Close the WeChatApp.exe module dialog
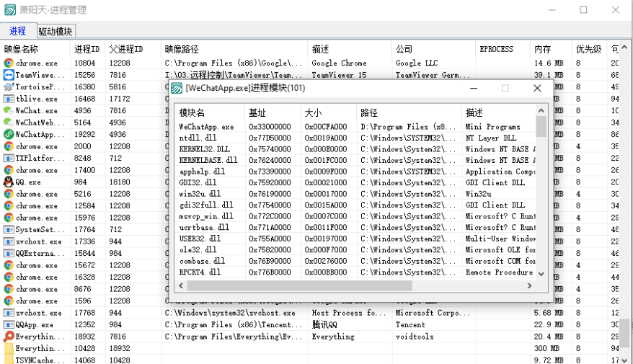The height and width of the screenshot is (364, 633). coord(537,88)
